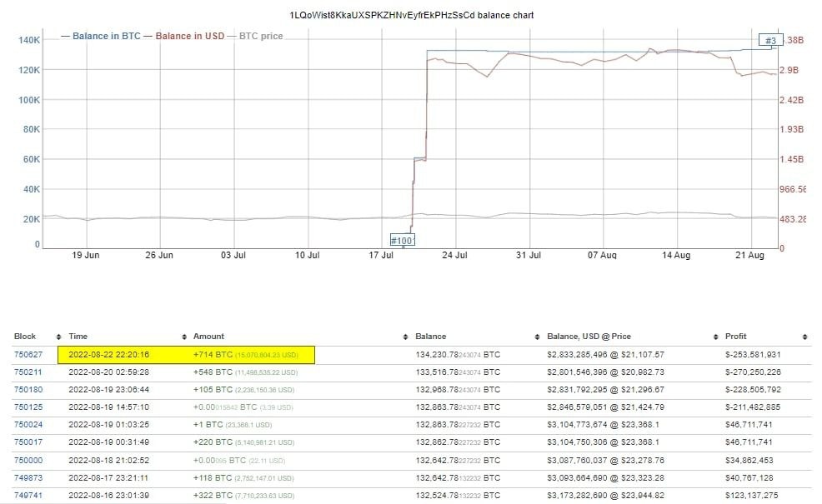Select the +548 BTC amount cell
Viewport: 822px width, 504px height.
point(245,372)
